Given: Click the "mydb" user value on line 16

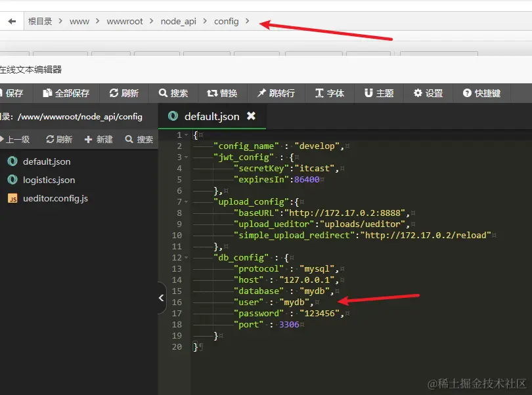Looking at the screenshot, I should [294, 302].
